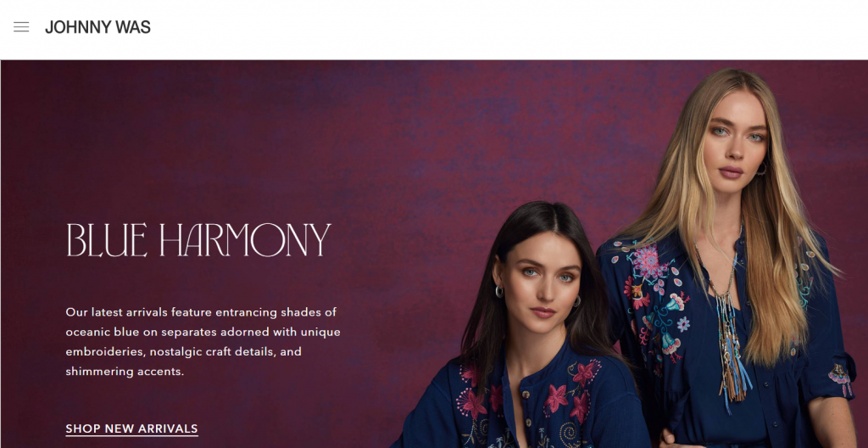
Task: Tap the dark-haired model's hoop earring
Action: [499, 292]
